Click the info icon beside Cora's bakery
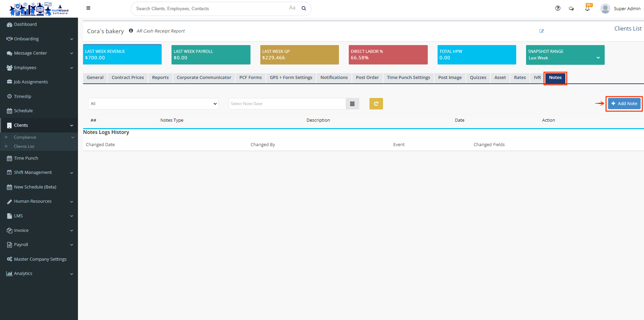 [131, 31]
